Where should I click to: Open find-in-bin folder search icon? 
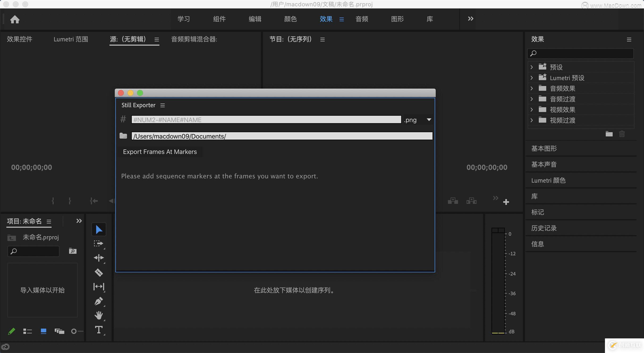(73, 251)
